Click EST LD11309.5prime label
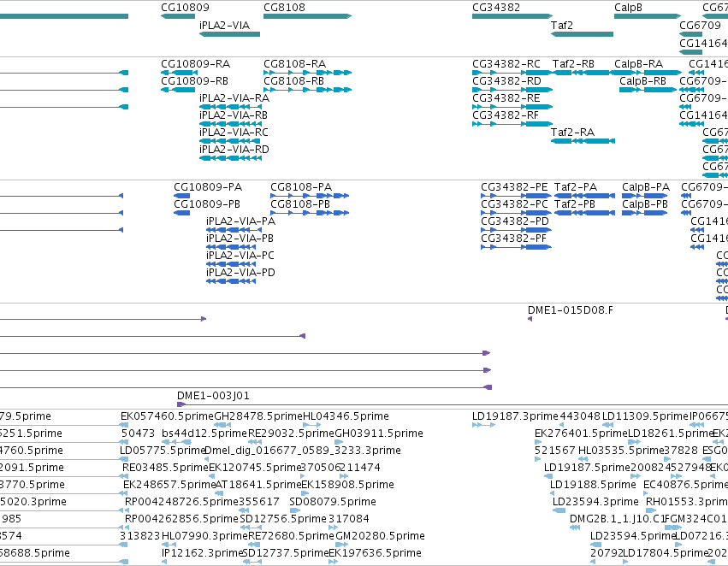 tap(646, 416)
